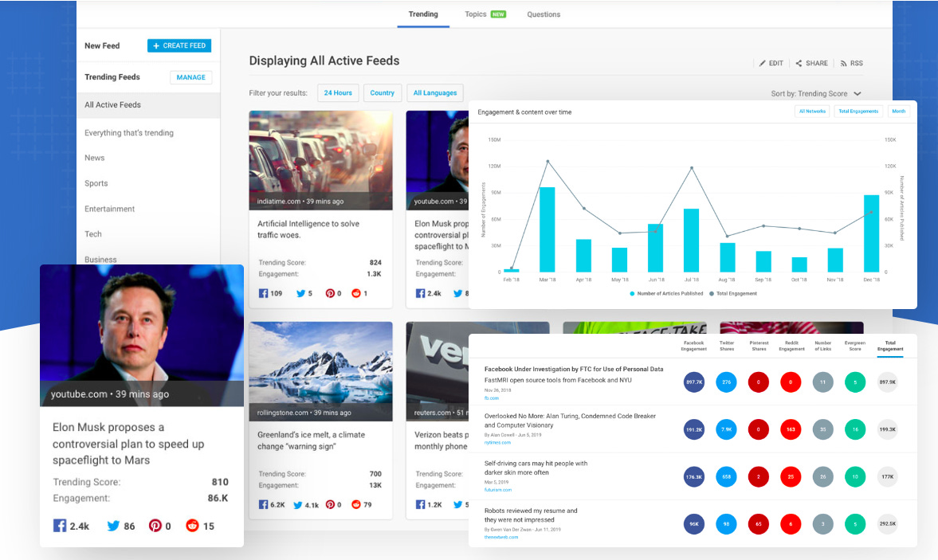The height and width of the screenshot is (560, 938).
Task: Open the Month chart filter
Action: coord(898,112)
